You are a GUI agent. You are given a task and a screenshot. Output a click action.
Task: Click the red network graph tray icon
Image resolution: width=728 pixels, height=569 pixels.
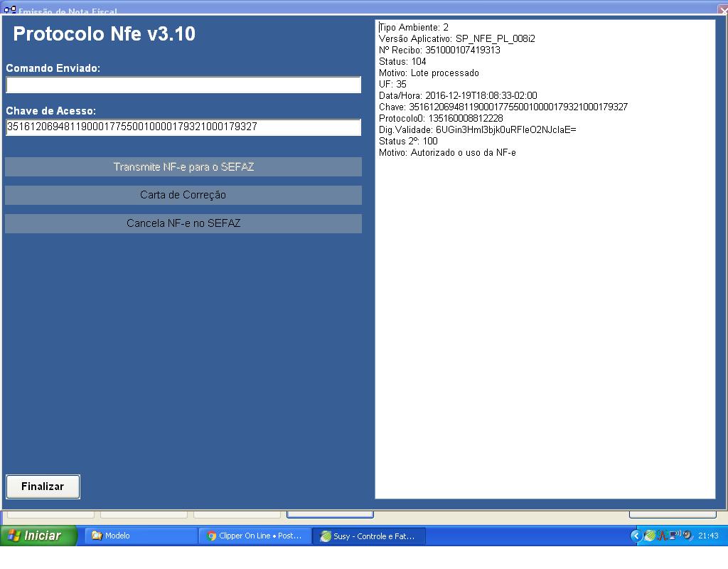pyautogui.click(x=662, y=536)
